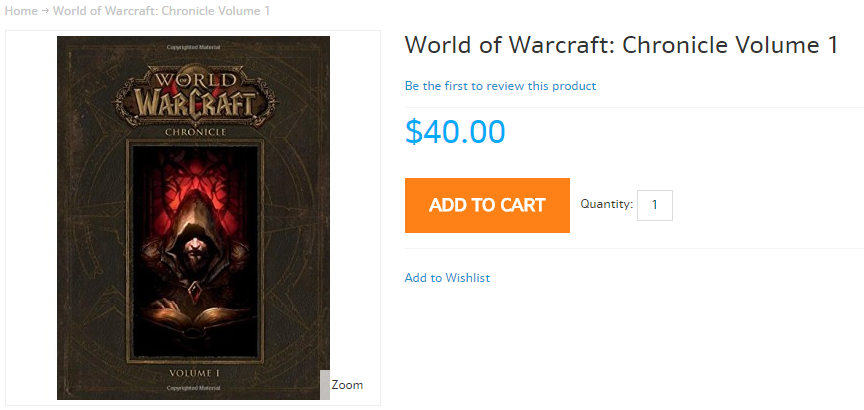Click the gray bar beside the Zoom label
Screen dimensions: 864x410
[324, 385]
